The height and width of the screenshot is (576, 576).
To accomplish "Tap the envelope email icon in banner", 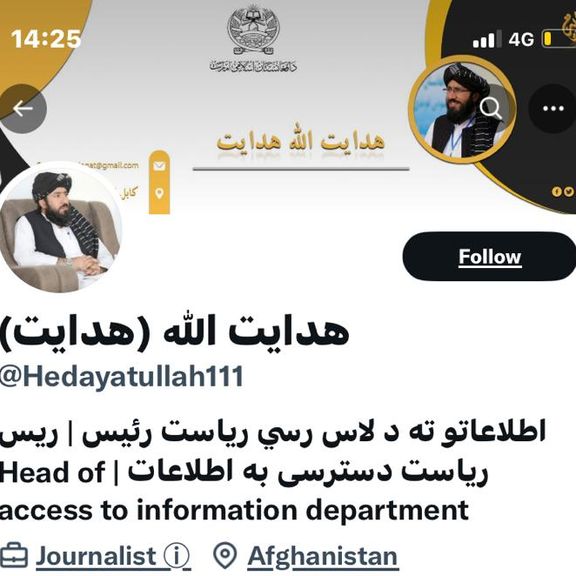I will [x=159, y=167].
